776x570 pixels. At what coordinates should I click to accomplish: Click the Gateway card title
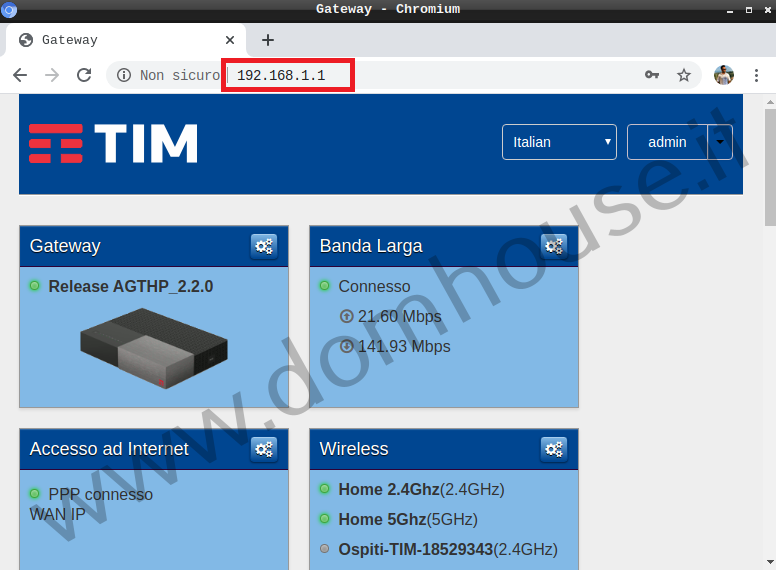click(x=65, y=246)
